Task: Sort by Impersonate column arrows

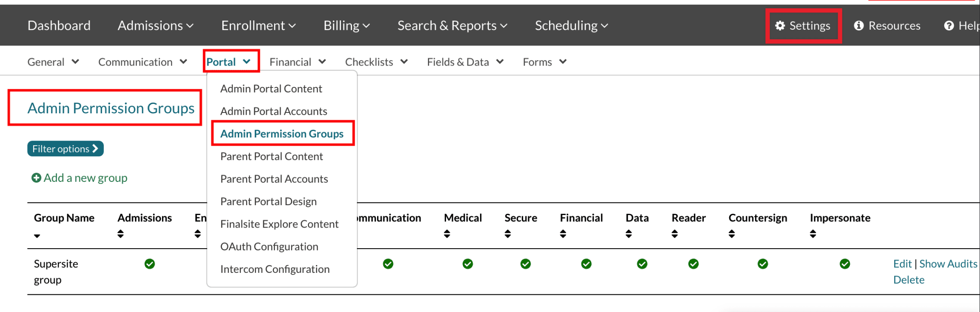Action: [x=813, y=234]
